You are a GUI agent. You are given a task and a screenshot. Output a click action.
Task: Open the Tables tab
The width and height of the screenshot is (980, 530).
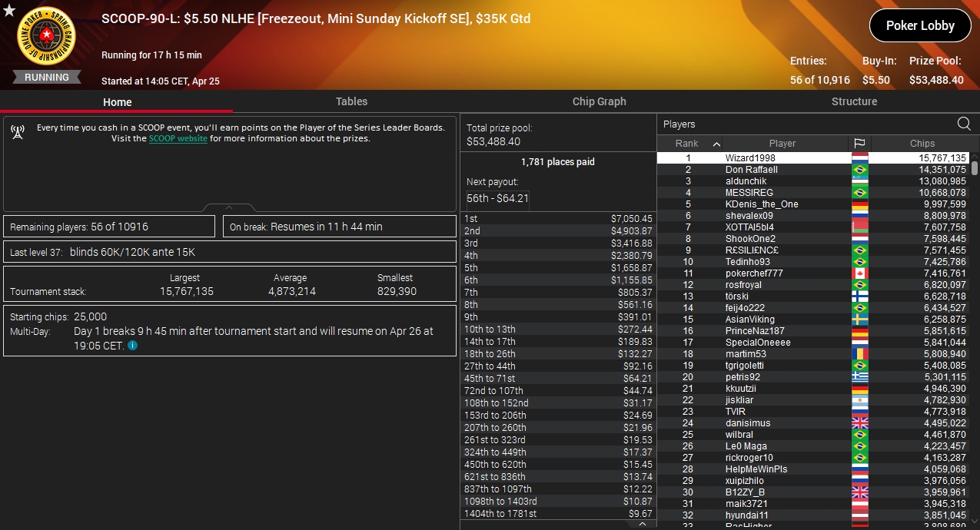(351, 101)
